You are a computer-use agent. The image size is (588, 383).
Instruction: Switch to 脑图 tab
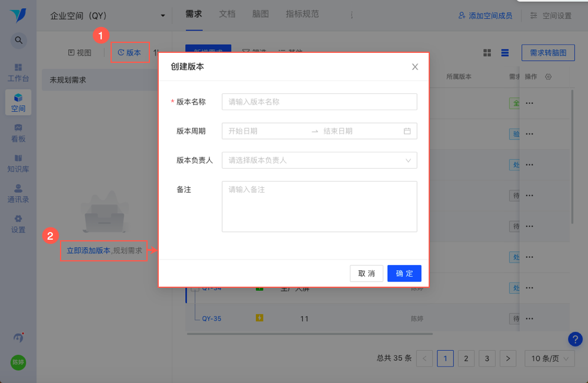260,14
